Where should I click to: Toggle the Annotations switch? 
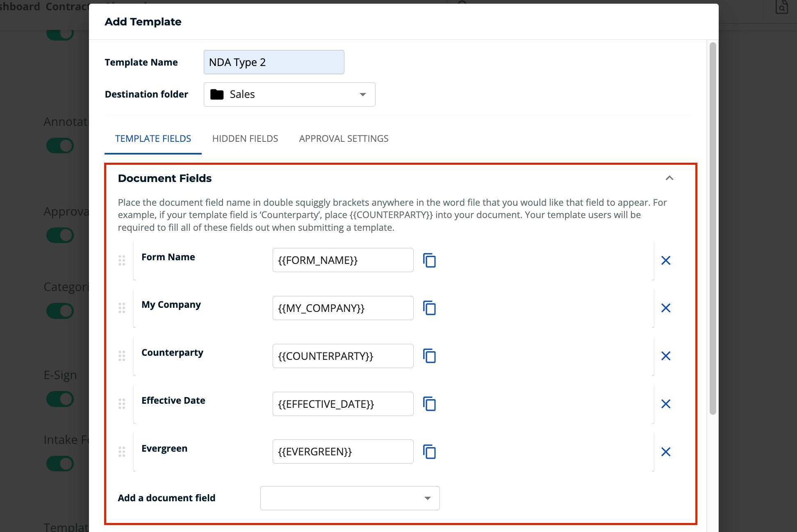(60, 146)
